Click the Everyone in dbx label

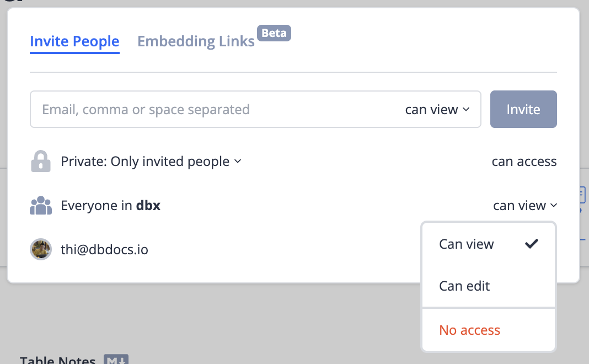tap(110, 206)
